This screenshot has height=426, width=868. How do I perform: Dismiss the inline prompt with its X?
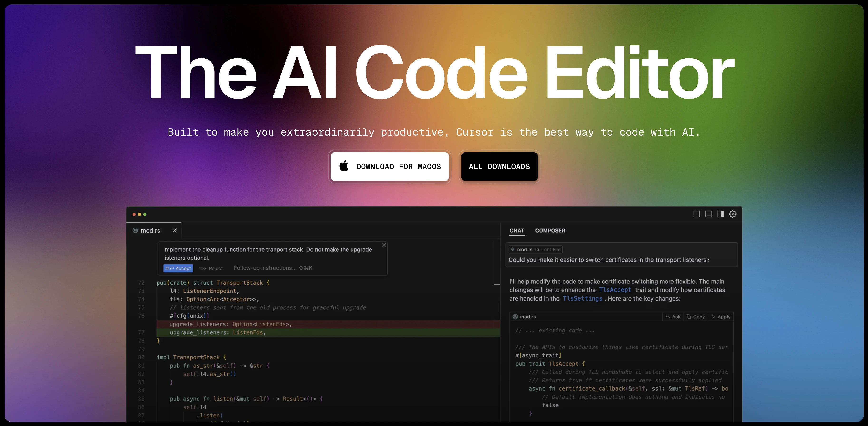pyautogui.click(x=384, y=245)
